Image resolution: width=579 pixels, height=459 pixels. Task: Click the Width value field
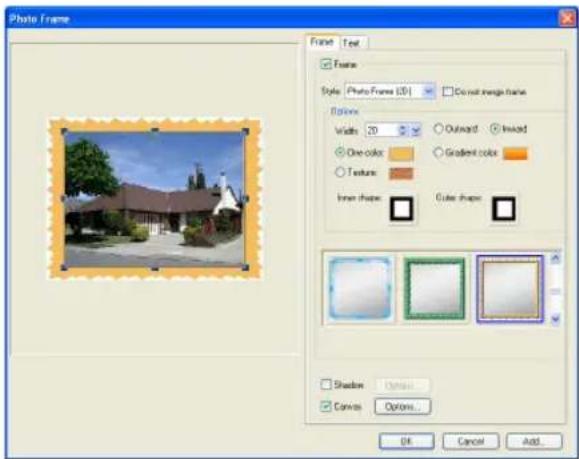pos(382,130)
